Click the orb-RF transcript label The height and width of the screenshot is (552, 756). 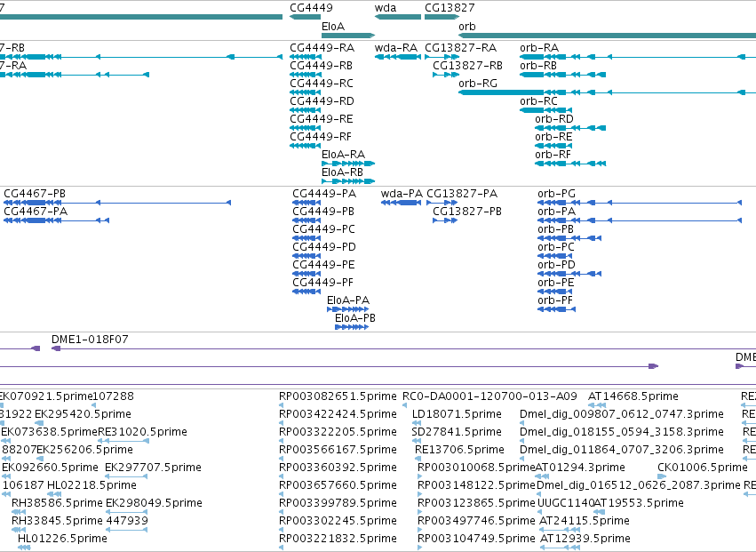coord(553,155)
